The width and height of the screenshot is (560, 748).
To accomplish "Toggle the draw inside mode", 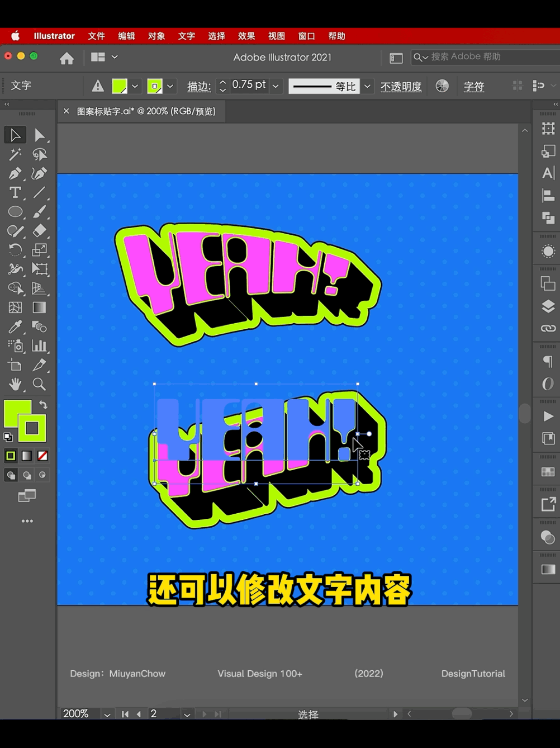I will (x=42, y=475).
